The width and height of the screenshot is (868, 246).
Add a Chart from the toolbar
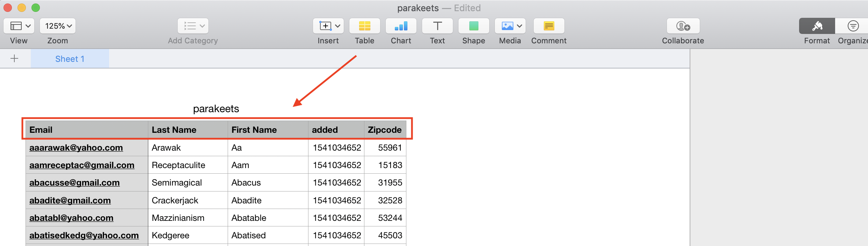pos(401,26)
